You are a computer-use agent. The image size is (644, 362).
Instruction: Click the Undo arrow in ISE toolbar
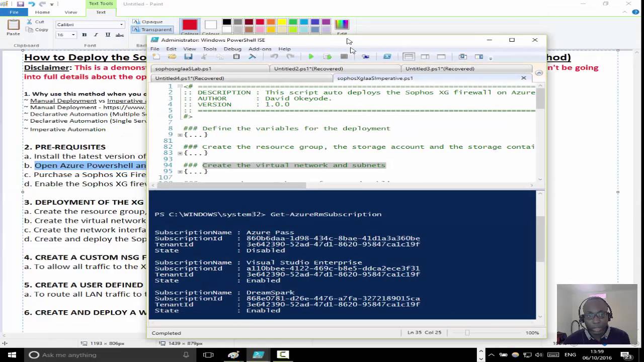click(x=274, y=57)
